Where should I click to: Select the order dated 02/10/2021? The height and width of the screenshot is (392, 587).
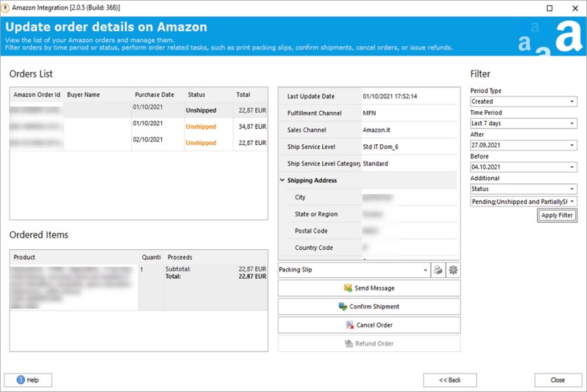[138, 143]
